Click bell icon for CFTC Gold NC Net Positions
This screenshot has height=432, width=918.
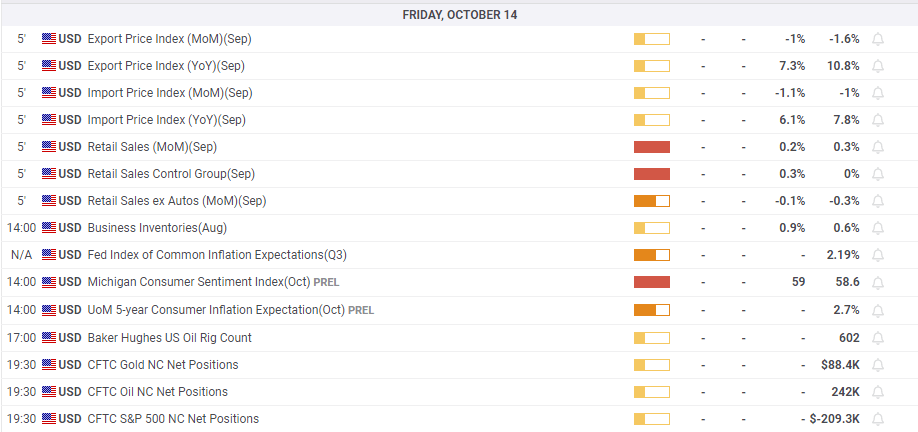[878, 365]
